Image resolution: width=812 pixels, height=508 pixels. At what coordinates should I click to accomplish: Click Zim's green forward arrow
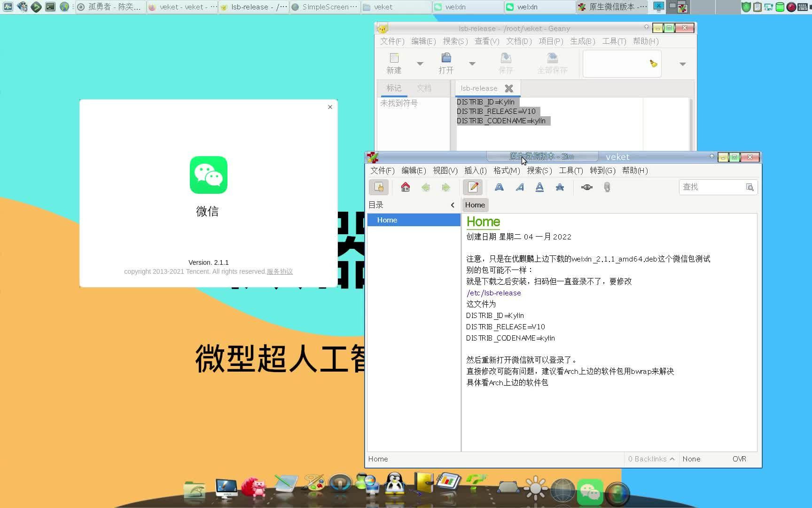446,187
